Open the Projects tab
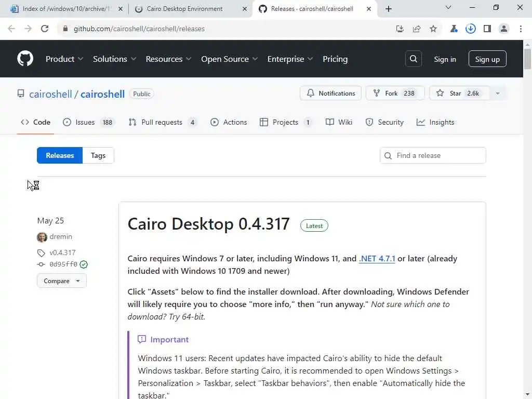532x399 pixels. tap(286, 122)
